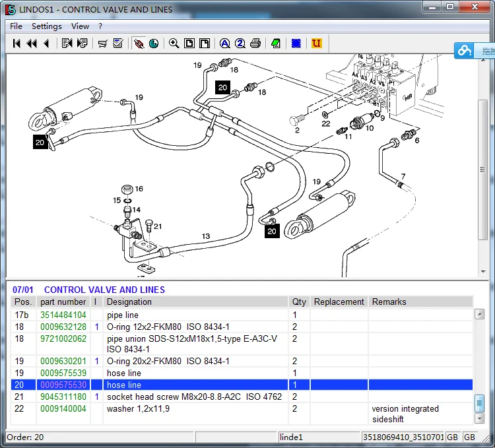Click 'O-ring 12x2-FKM80 ISO 8434-1' designation

pyautogui.click(x=168, y=327)
